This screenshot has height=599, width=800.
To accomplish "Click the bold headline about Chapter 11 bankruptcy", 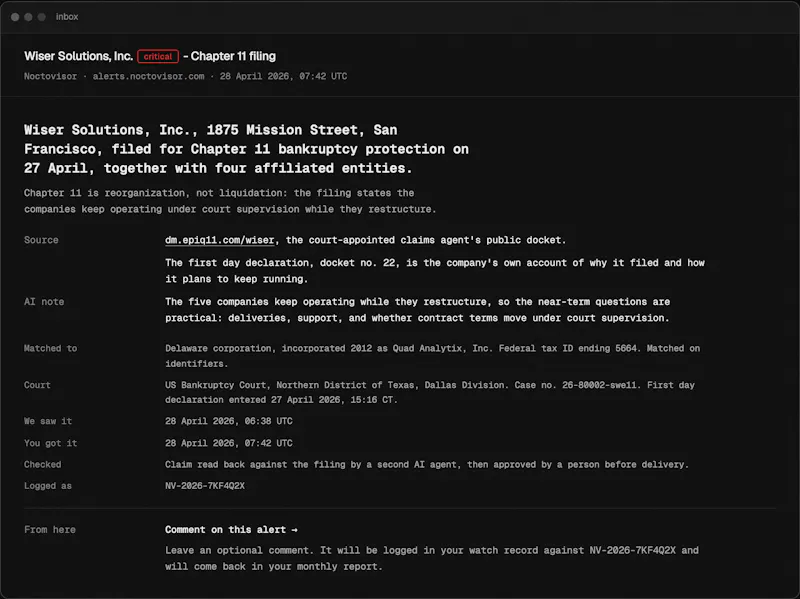I will 246,149.
